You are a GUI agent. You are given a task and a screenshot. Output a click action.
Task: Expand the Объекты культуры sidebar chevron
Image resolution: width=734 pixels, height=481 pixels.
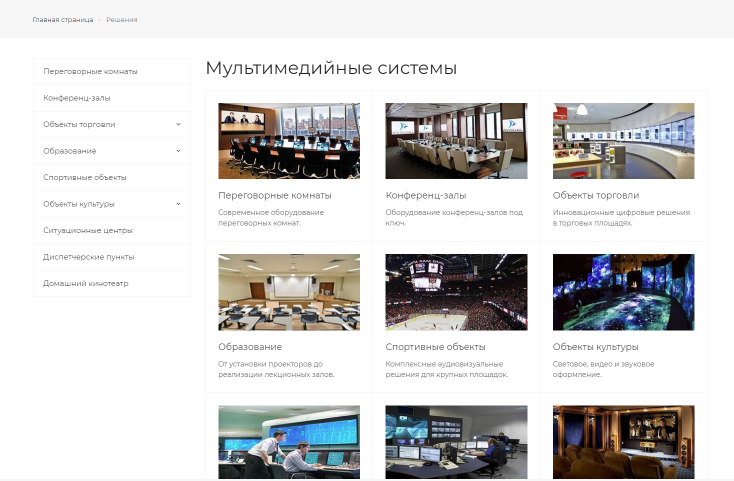(178, 204)
